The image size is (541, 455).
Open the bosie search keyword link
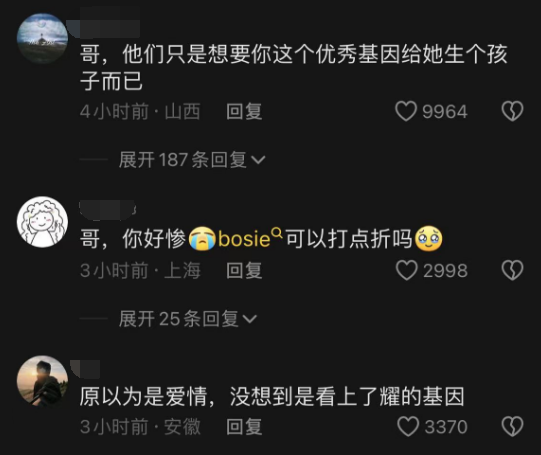tap(244, 239)
